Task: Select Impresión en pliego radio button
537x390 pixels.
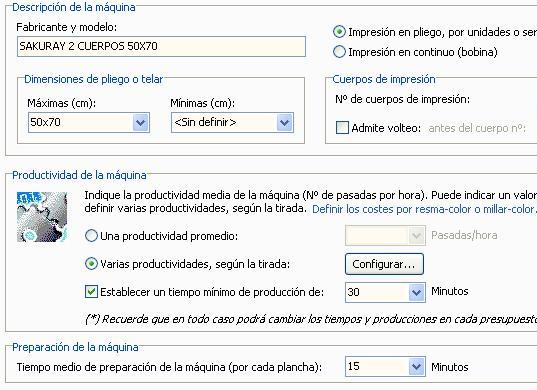Action: (x=339, y=32)
